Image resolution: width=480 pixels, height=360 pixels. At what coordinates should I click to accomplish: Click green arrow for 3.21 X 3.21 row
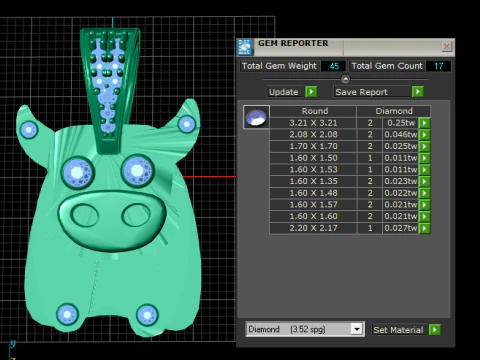pyautogui.click(x=424, y=123)
